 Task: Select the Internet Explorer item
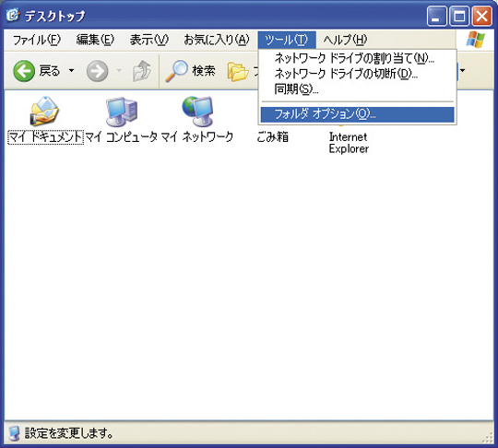tap(349, 143)
